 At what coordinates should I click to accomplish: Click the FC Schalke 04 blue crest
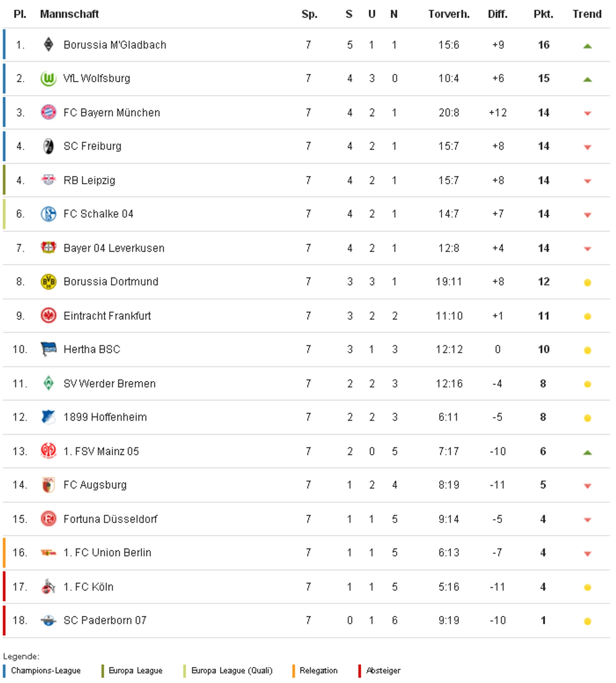(49, 214)
